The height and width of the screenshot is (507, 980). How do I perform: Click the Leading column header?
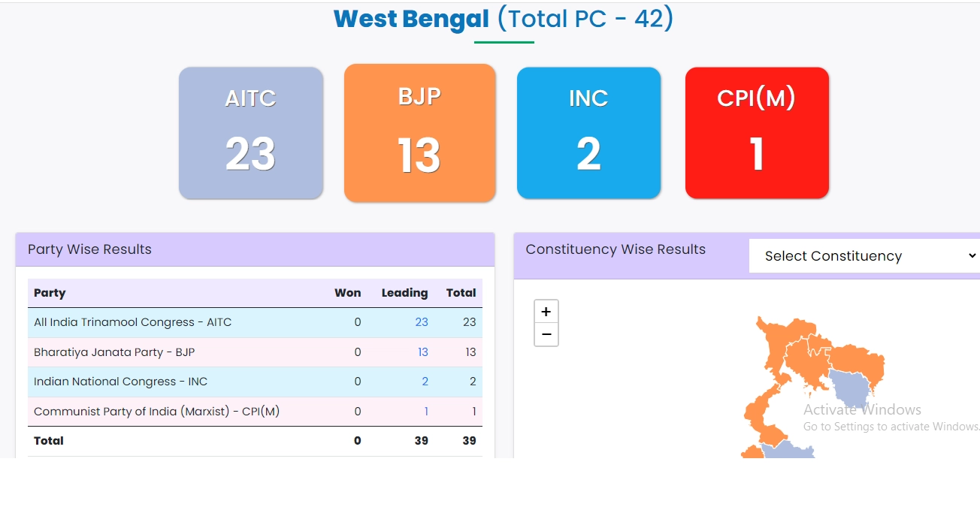pos(404,293)
